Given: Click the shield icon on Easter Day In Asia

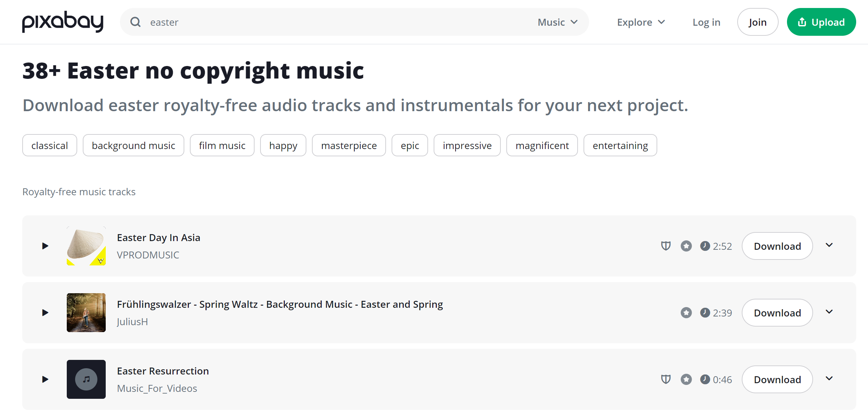Looking at the screenshot, I should 666,246.
